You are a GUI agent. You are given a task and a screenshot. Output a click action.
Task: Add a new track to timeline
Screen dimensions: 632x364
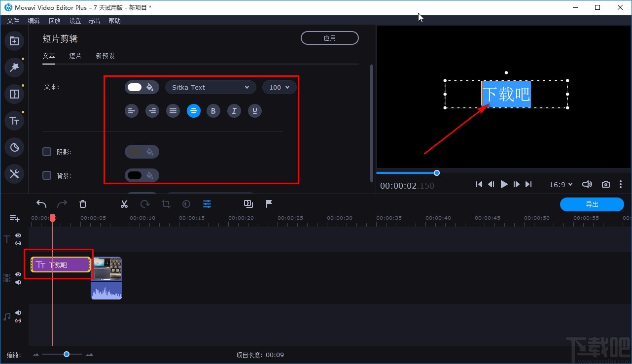(x=15, y=218)
